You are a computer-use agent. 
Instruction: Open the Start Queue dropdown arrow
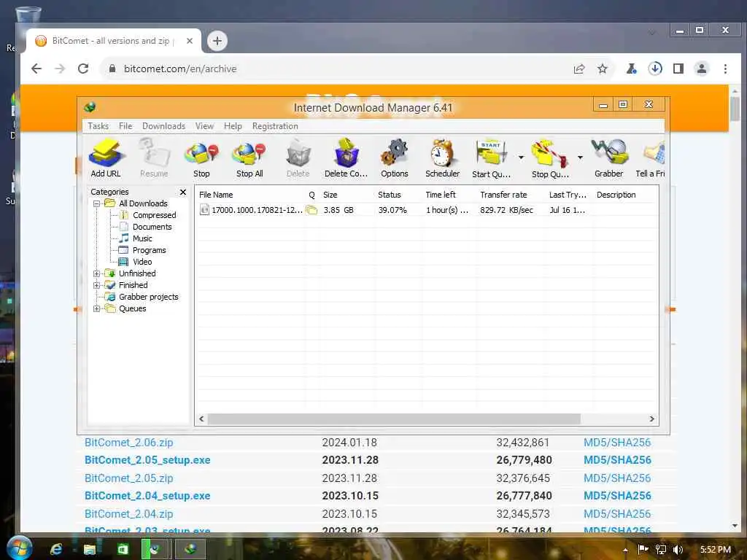click(521, 157)
